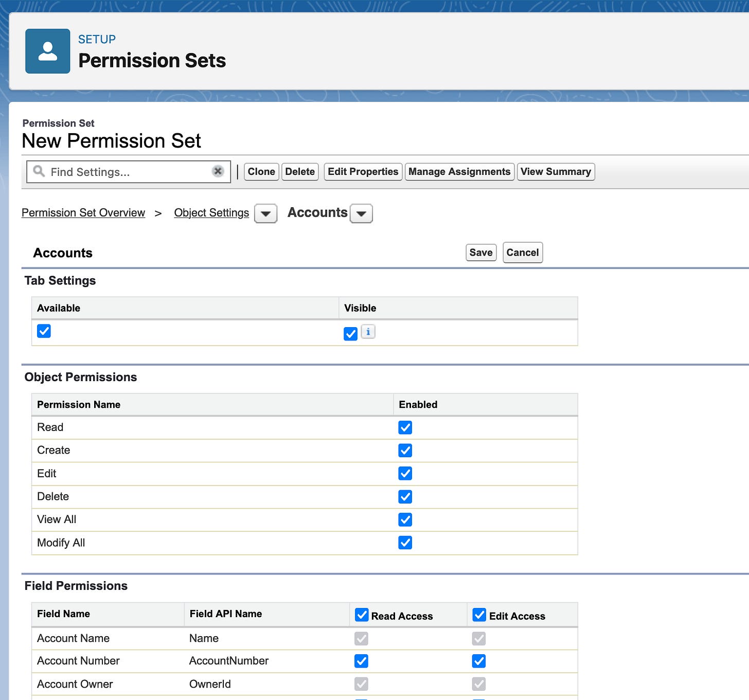Disable the Delete object permission
The width and height of the screenshot is (749, 700).
pyautogui.click(x=405, y=497)
